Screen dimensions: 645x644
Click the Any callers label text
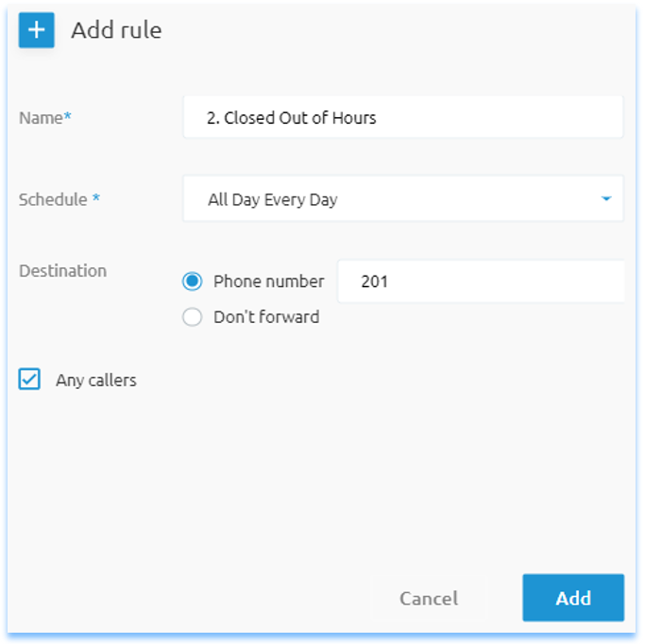click(x=96, y=381)
